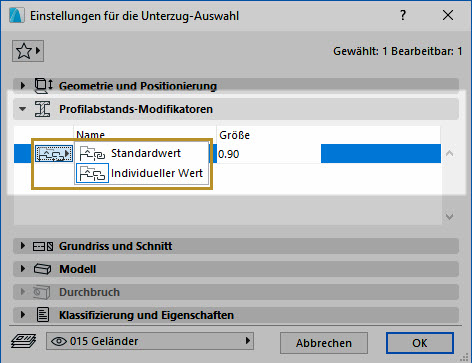Click the Größe value 0.90
This screenshot has height=363, width=472.
point(229,154)
